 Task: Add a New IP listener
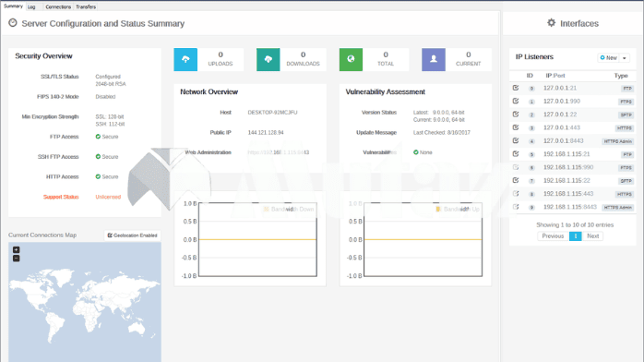[x=608, y=58]
